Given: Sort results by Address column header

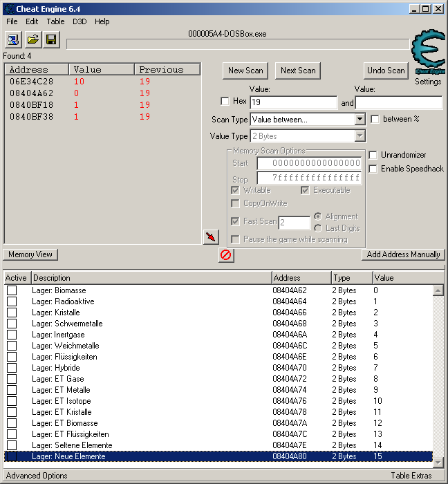Looking at the screenshot, I should (x=37, y=69).
